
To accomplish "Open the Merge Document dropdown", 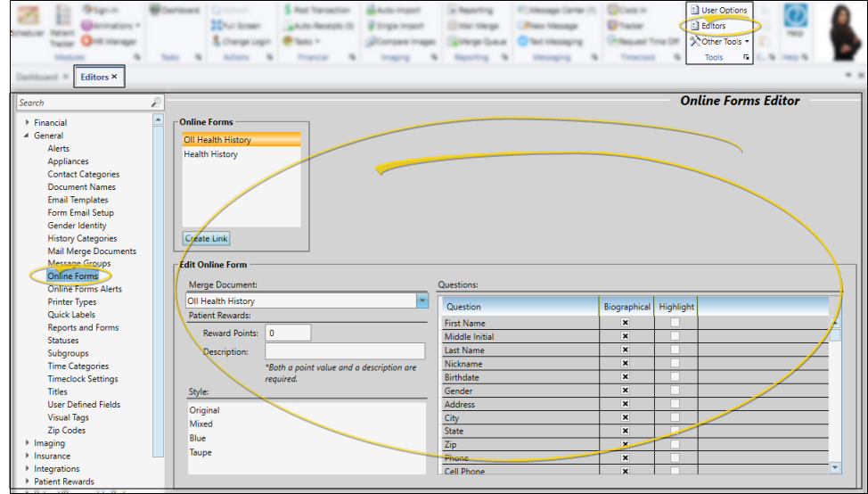I will (422, 301).
